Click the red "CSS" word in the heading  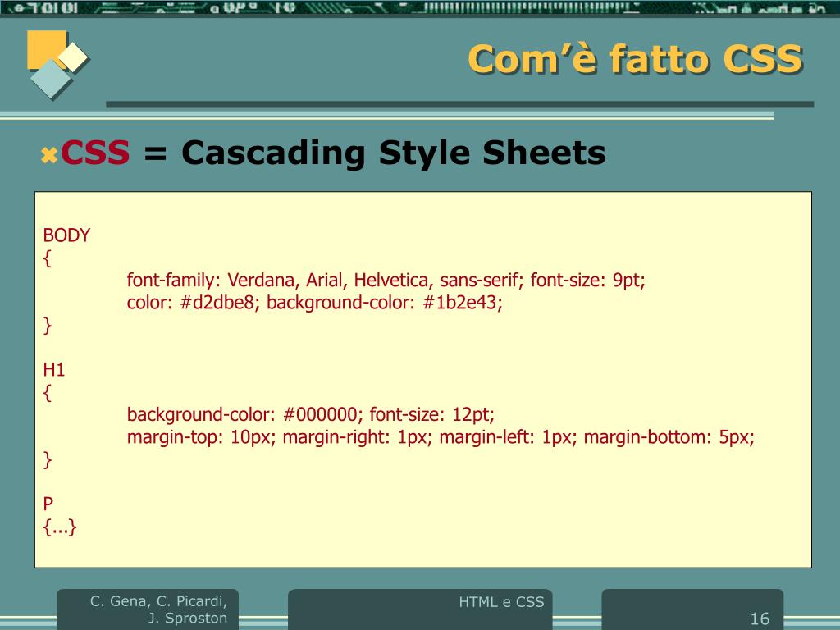[x=95, y=153]
